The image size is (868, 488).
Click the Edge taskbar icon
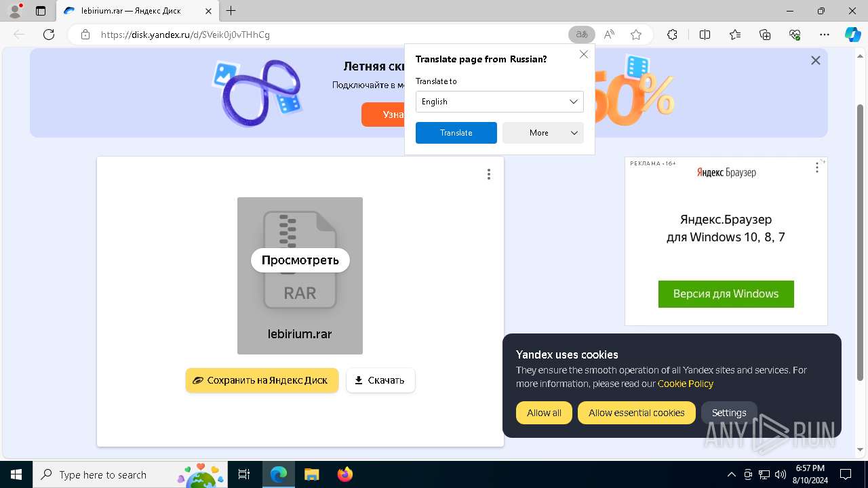coord(279,474)
